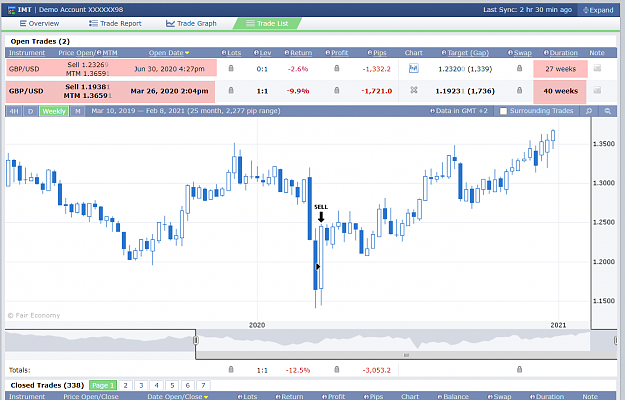This screenshot has width=625, height=400.
Task: Go to closed trades page 5
Action: [172, 385]
